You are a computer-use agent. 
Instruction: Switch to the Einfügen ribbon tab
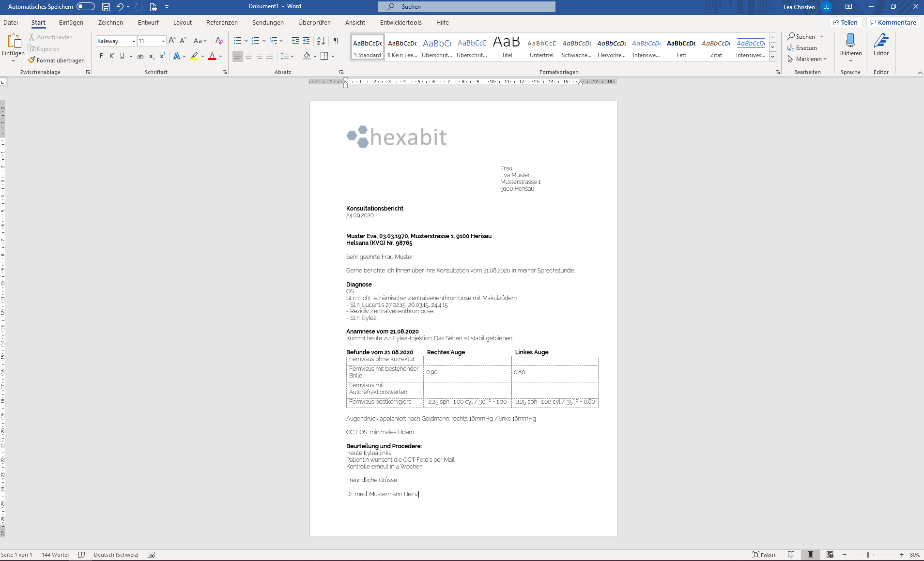(x=71, y=22)
